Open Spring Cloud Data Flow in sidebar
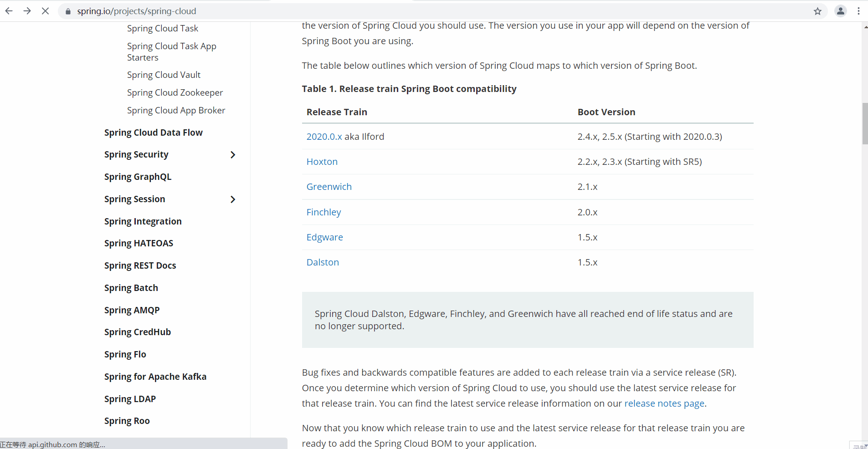The width and height of the screenshot is (868, 449). (153, 133)
